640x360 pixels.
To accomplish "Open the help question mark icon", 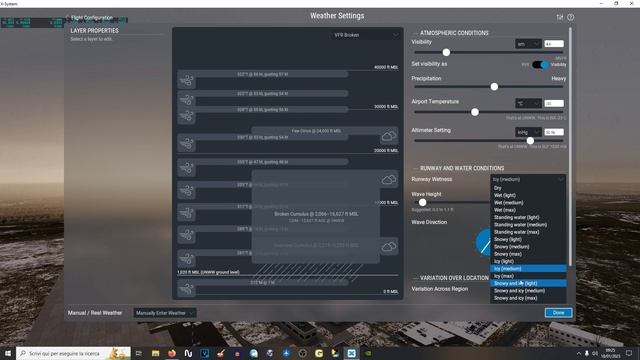I will [x=571, y=17].
